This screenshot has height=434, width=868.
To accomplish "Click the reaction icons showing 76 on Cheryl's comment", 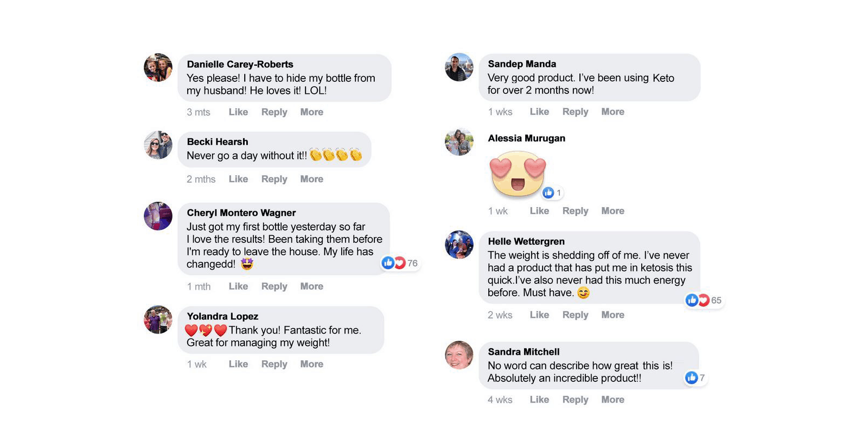I will (400, 263).
